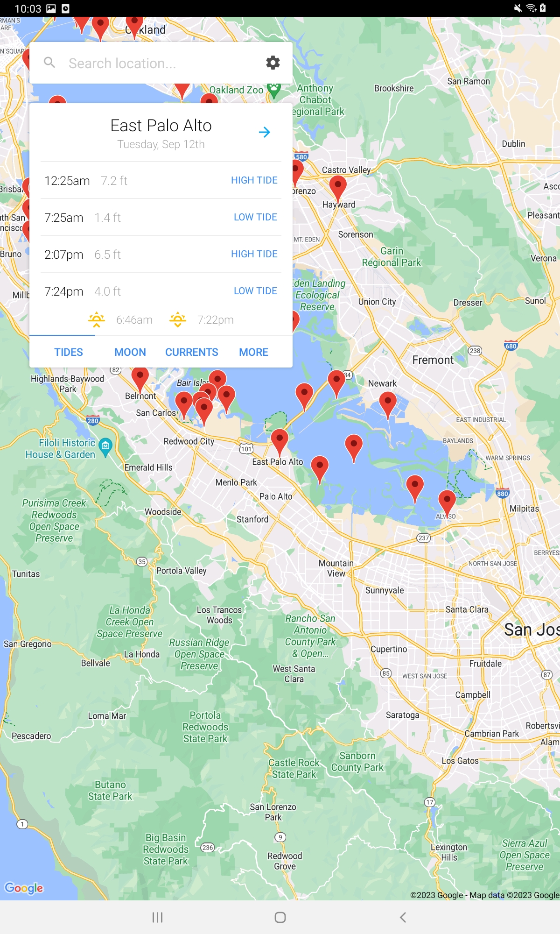Select the map pin near Newark
The image size is (560, 934).
(388, 405)
